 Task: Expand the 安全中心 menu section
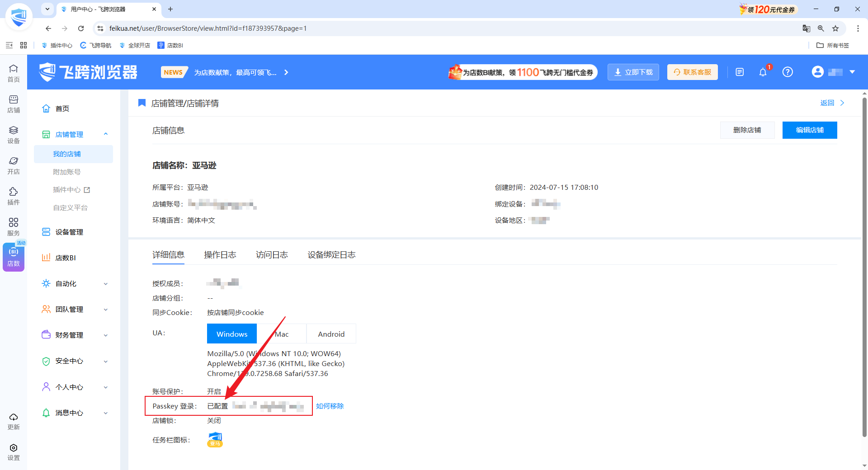(106, 361)
